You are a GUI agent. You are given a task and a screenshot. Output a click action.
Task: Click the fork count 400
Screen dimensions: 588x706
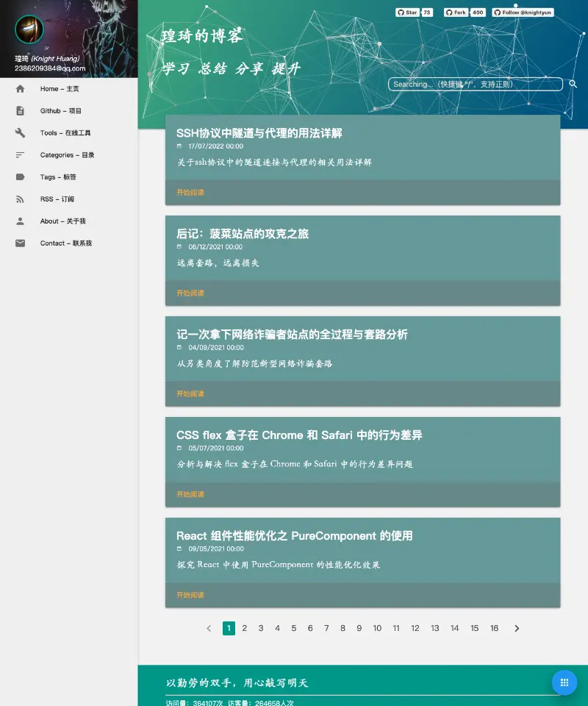tap(478, 13)
